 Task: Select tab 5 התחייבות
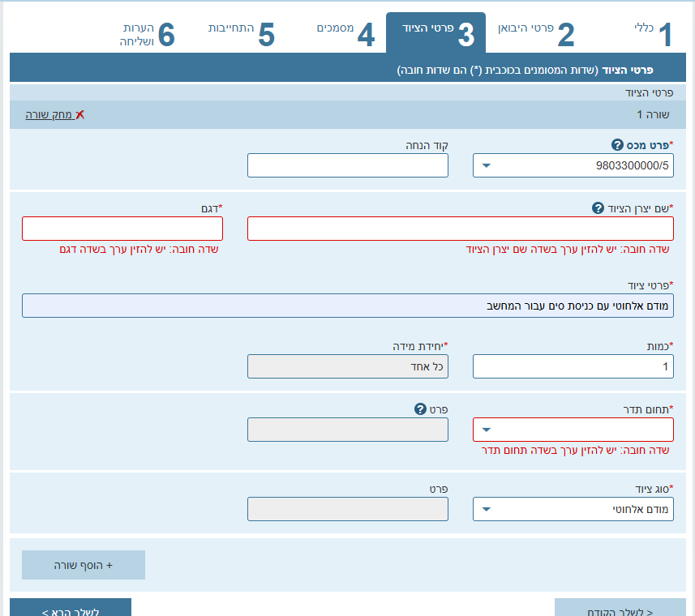[x=242, y=33]
